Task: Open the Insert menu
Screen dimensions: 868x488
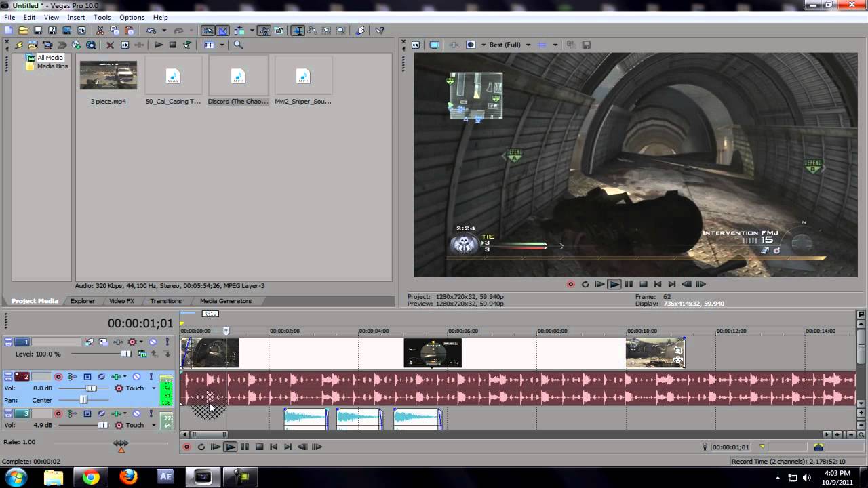Action: click(76, 17)
